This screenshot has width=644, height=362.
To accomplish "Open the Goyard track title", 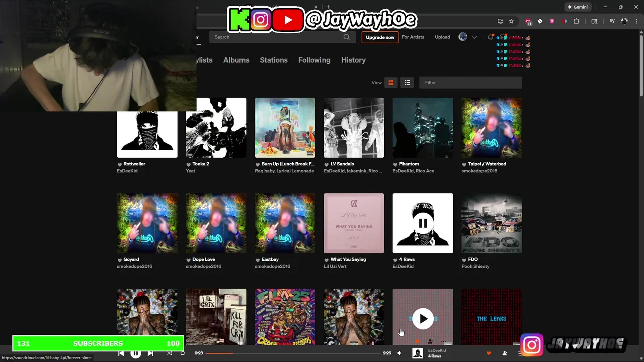I will (x=131, y=259).
